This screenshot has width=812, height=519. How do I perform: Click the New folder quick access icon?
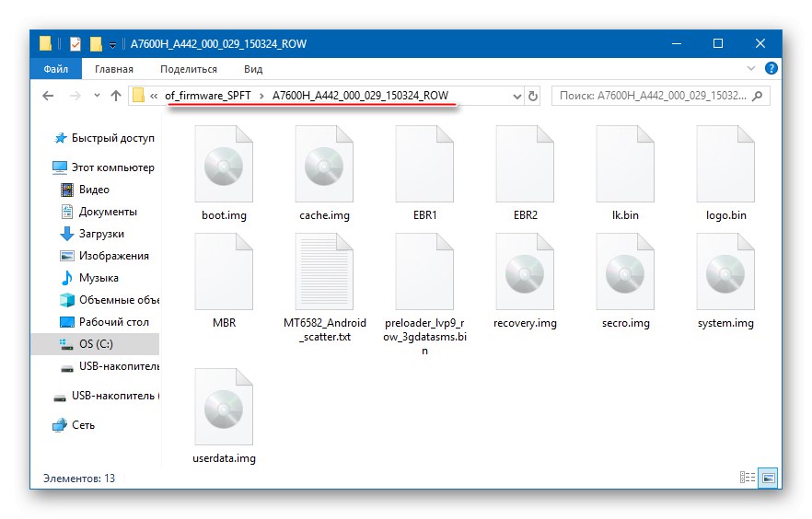(96, 44)
